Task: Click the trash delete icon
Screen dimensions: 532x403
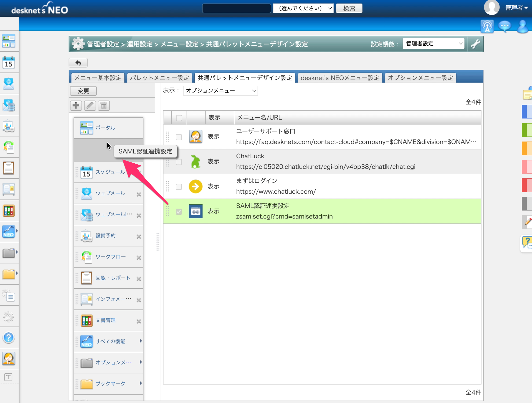Action: 104,105
